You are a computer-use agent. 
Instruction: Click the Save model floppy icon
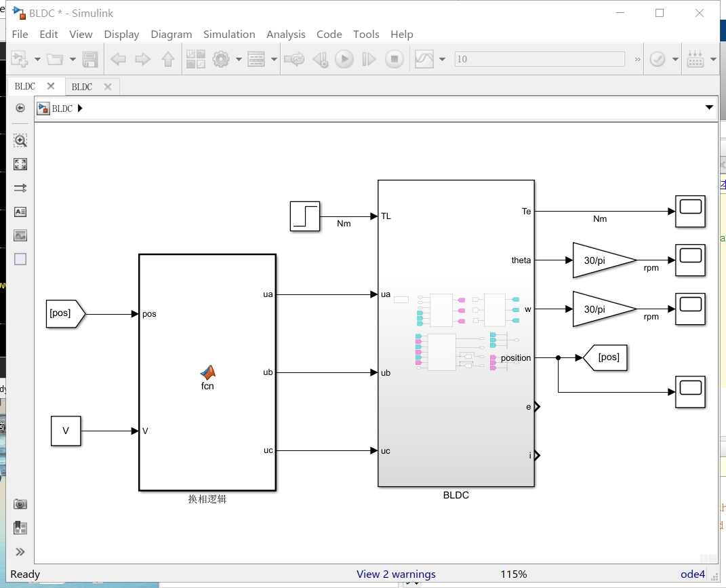point(90,59)
